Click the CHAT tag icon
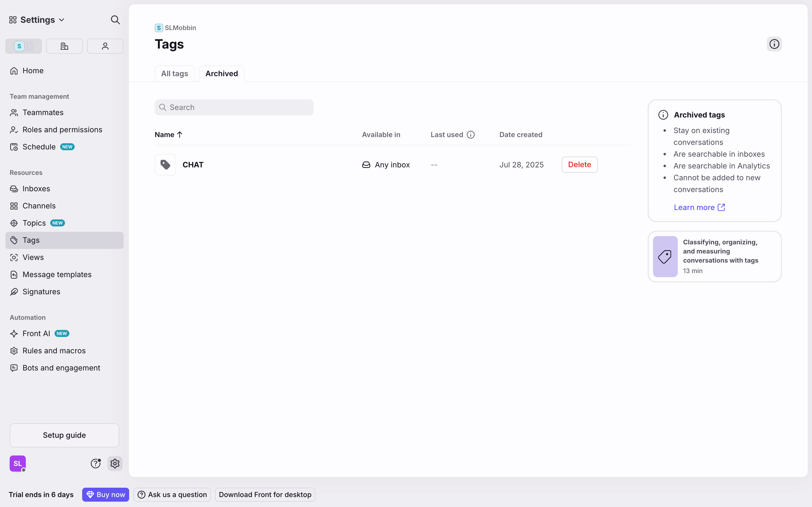Screen dimensions: 812x507 point(165,165)
